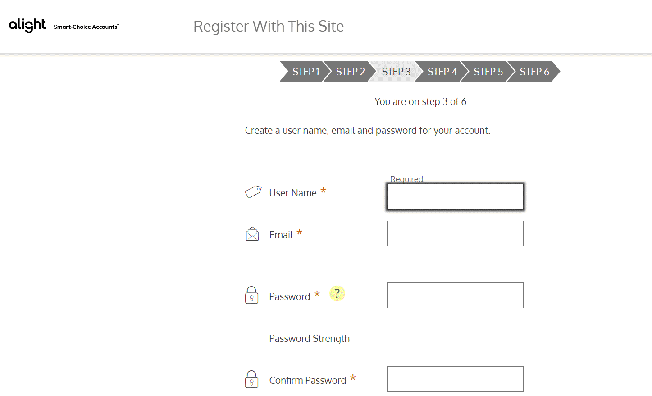Viewport: 652px width, 396px height.
Task: Select the Step 2 arrow
Action: click(348, 72)
